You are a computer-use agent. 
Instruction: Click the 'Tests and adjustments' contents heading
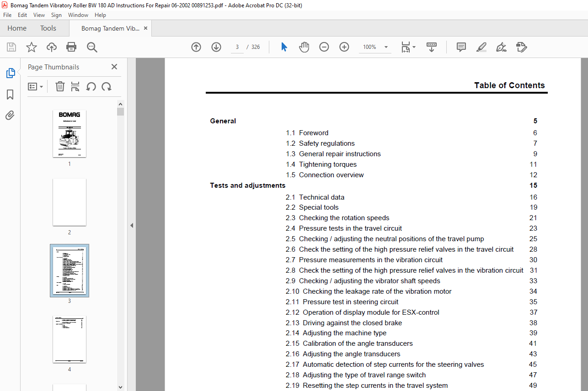[248, 185]
